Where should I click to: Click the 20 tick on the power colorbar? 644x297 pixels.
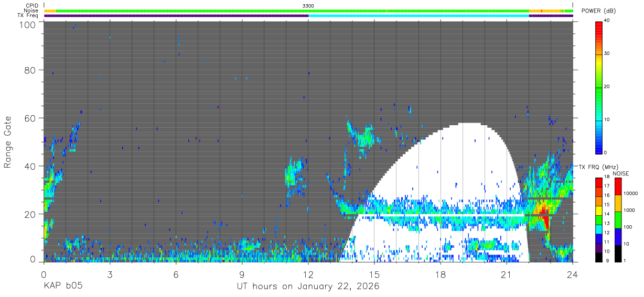[607, 87]
